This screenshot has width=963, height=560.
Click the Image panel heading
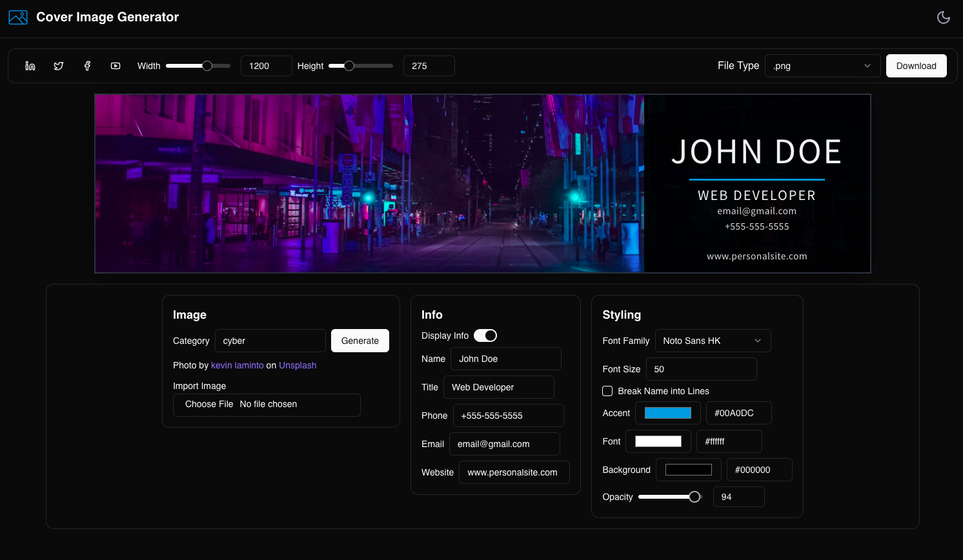pos(190,315)
